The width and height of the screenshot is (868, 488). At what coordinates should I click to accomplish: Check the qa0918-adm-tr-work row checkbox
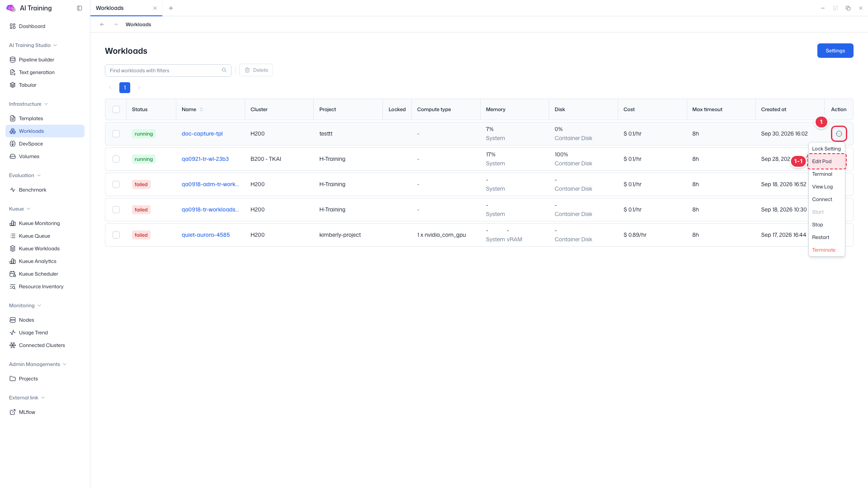pyautogui.click(x=116, y=184)
